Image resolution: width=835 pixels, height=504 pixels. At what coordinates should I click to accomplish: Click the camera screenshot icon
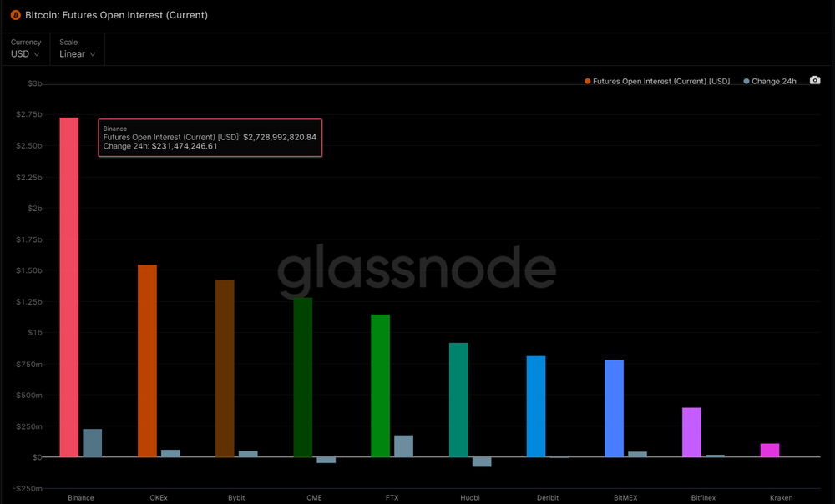coord(815,80)
